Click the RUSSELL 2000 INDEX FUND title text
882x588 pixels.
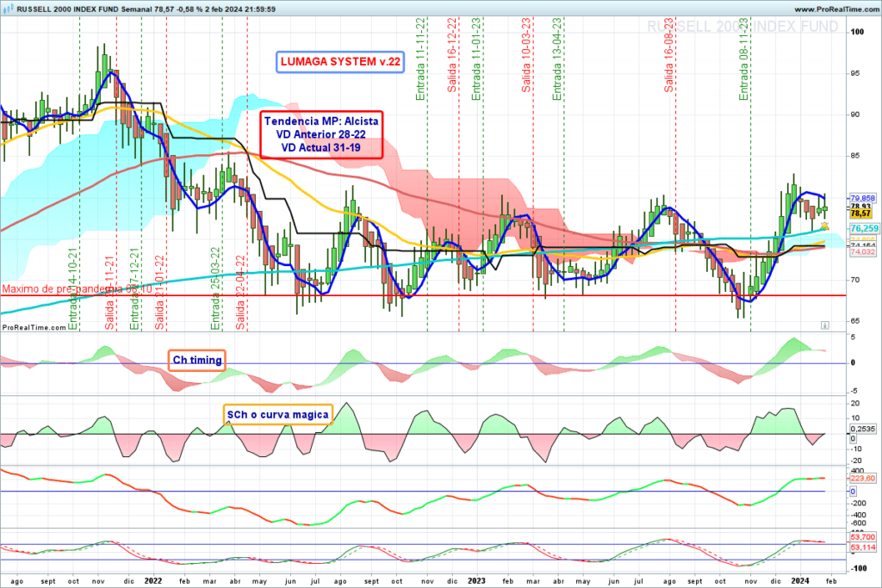pos(67,9)
